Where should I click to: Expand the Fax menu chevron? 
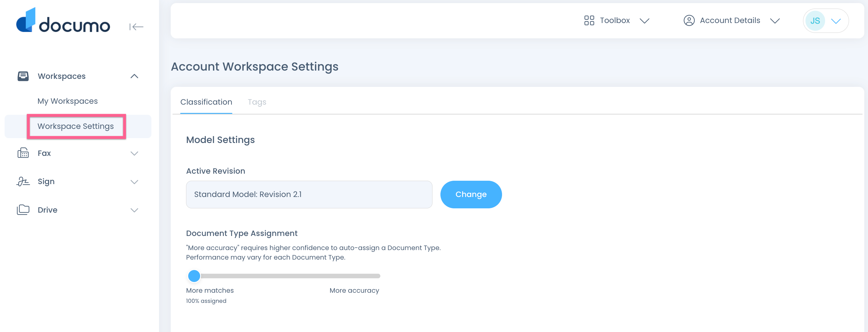134,153
